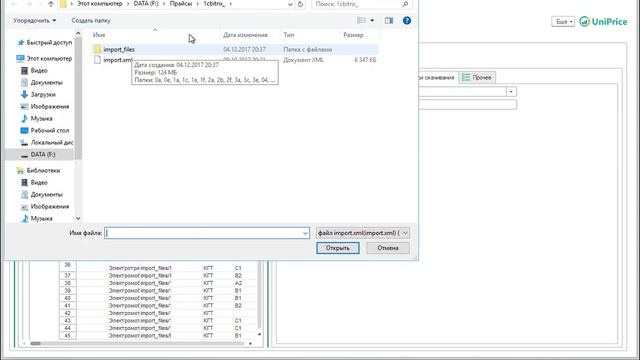Open the view options dropdown arrow

coord(372,20)
